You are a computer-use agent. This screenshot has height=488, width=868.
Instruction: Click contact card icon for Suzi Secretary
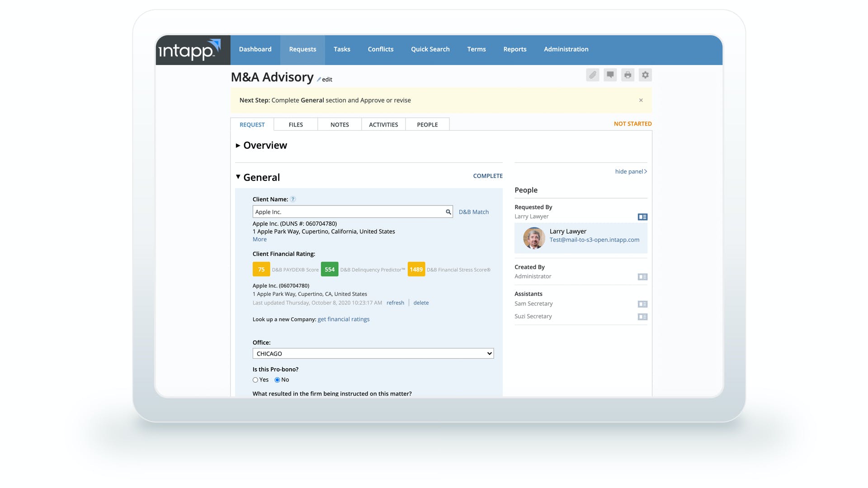coord(642,317)
